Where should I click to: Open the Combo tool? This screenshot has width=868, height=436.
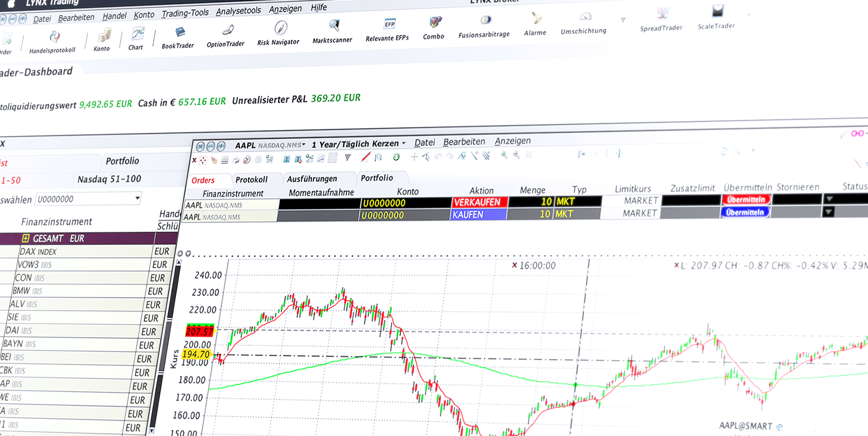pyautogui.click(x=434, y=28)
